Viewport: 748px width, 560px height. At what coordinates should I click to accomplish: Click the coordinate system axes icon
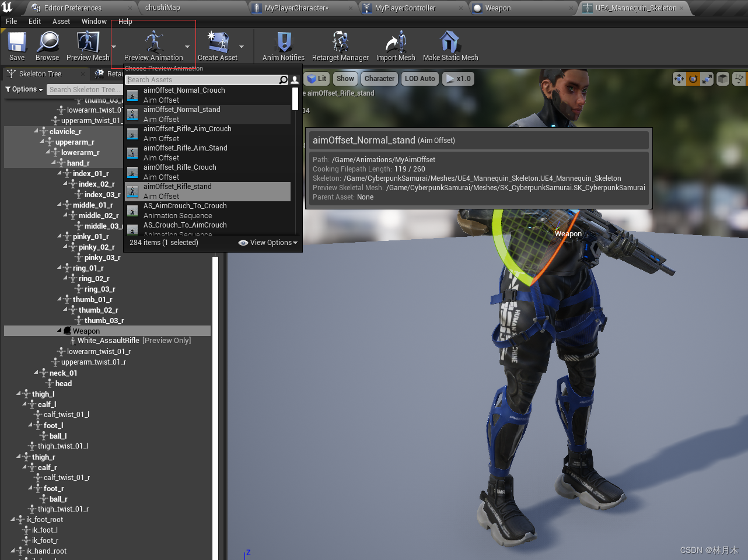739,79
